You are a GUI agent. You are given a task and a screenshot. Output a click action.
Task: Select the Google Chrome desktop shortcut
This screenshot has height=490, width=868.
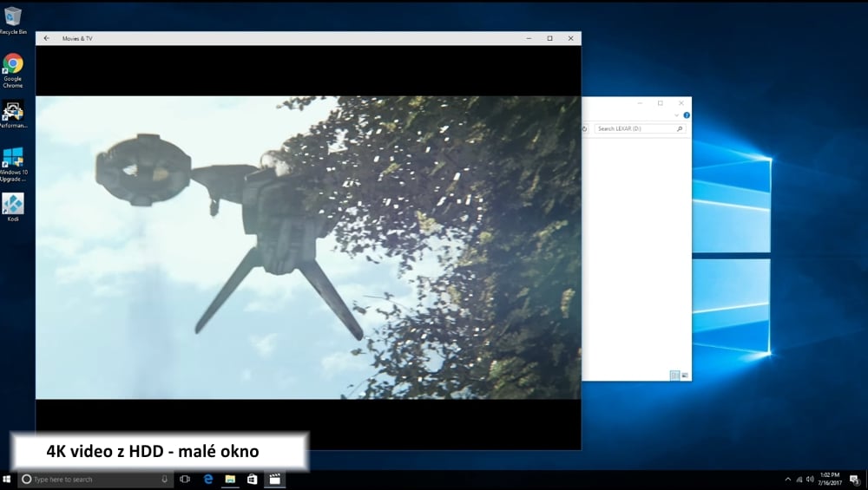13,70
